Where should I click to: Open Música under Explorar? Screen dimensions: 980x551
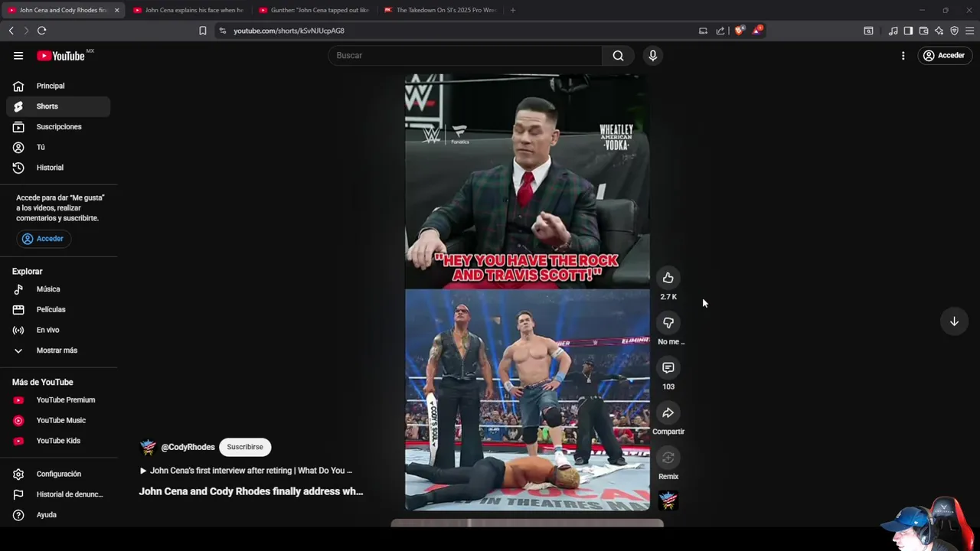[x=58, y=289]
